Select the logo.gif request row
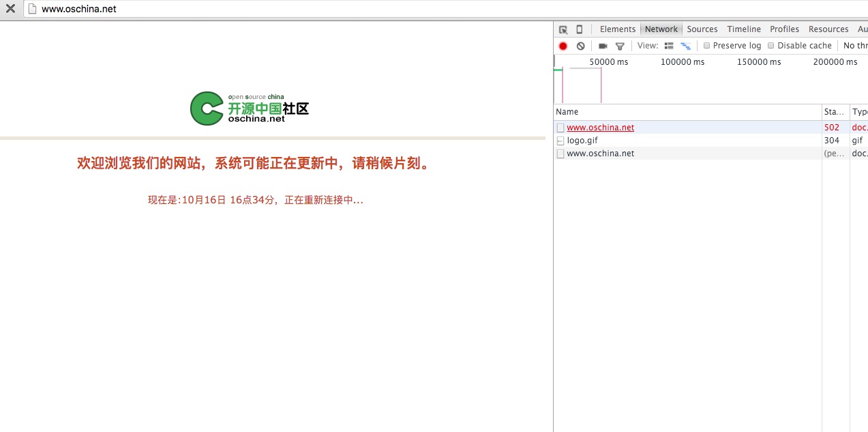 [710, 141]
